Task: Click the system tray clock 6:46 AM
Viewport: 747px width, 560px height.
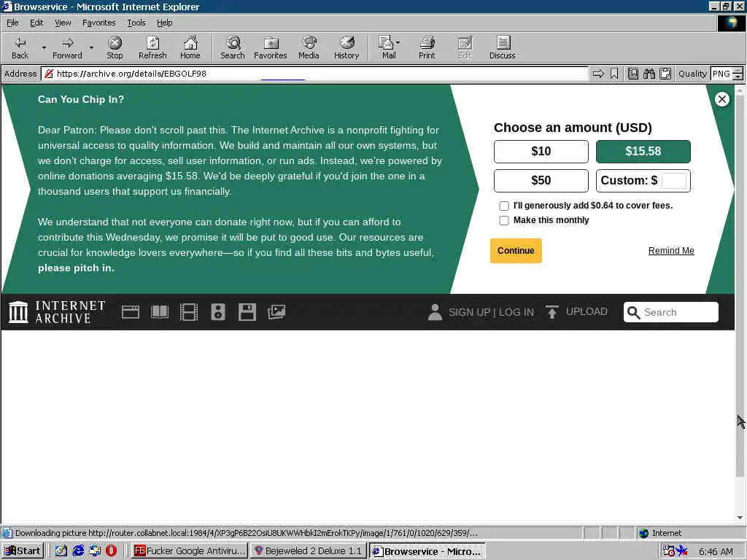Action: (716, 551)
